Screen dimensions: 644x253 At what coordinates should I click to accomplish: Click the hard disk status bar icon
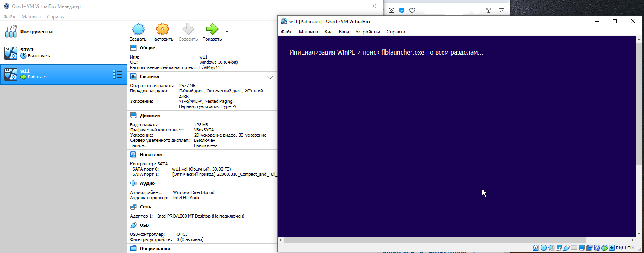point(536,248)
